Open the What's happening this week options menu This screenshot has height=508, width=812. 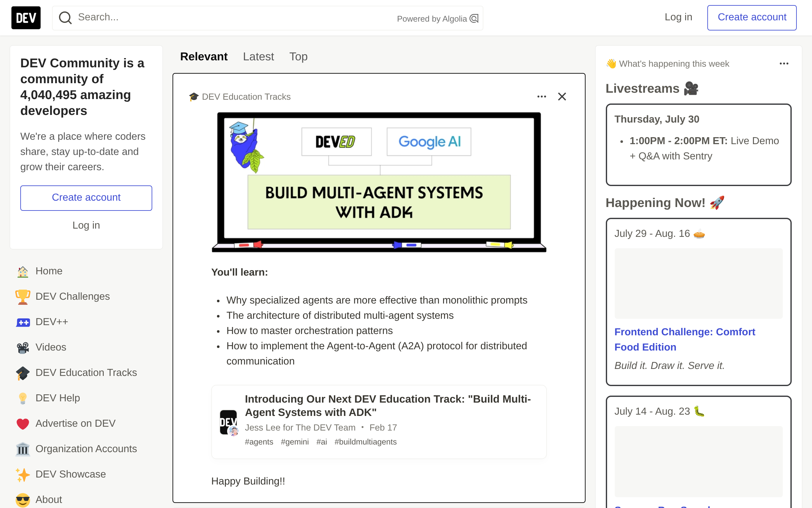coord(784,64)
